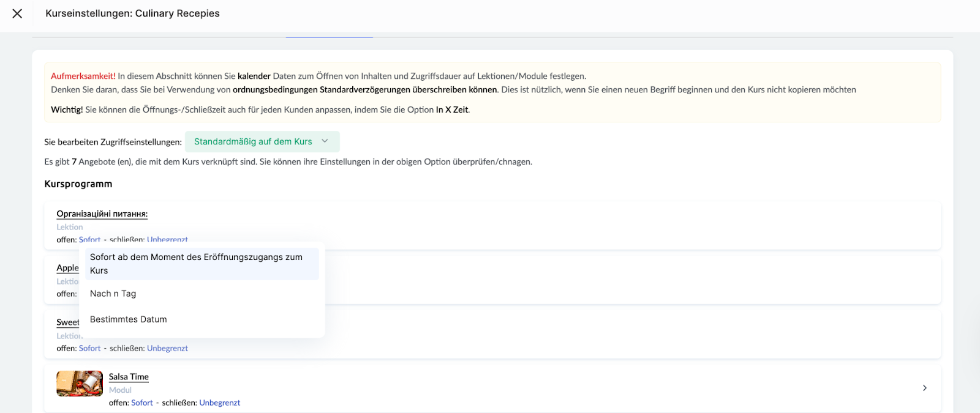980x413 pixels.
Task: Click the 'Salsa Time' module title
Action: pos(129,377)
